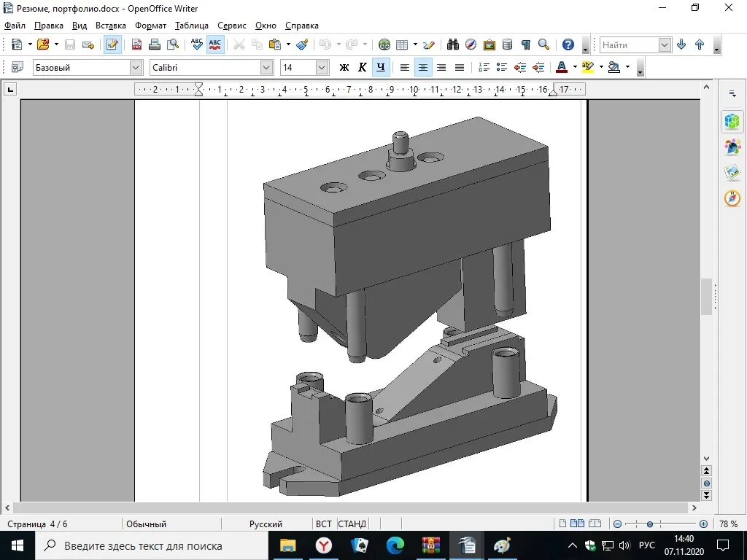This screenshot has width=747, height=560.
Task: Run Spelling and Grammar check
Action: click(196, 44)
